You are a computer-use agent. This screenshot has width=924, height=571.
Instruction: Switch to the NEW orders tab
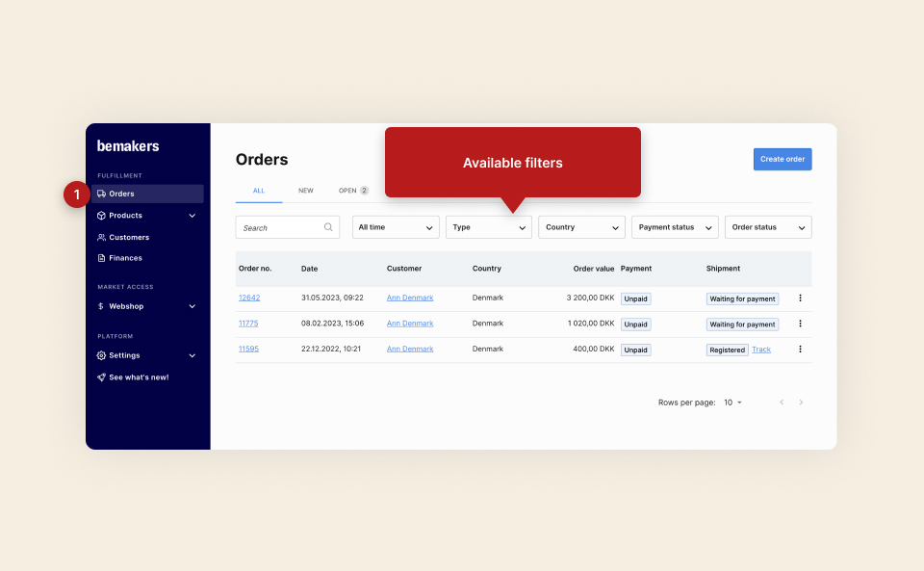point(305,191)
